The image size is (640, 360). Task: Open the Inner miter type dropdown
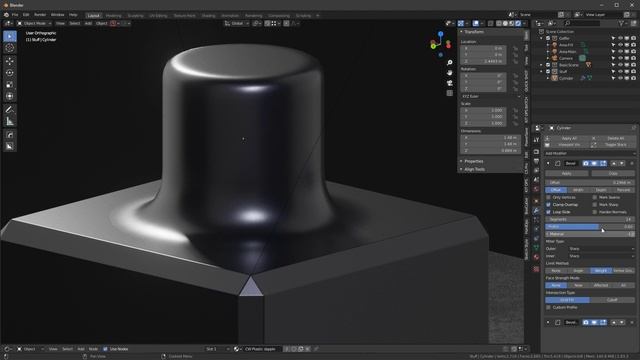[x=602, y=256]
